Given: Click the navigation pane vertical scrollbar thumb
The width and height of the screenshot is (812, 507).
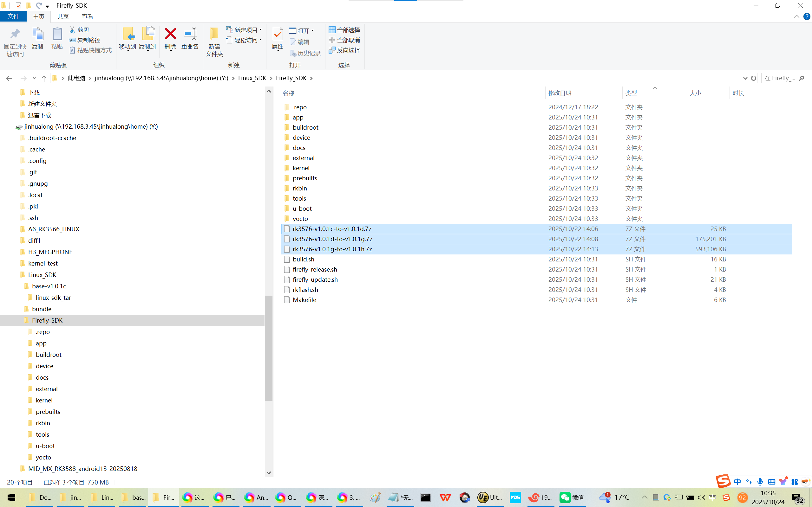Looking at the screenshot, I should (268, 348).
